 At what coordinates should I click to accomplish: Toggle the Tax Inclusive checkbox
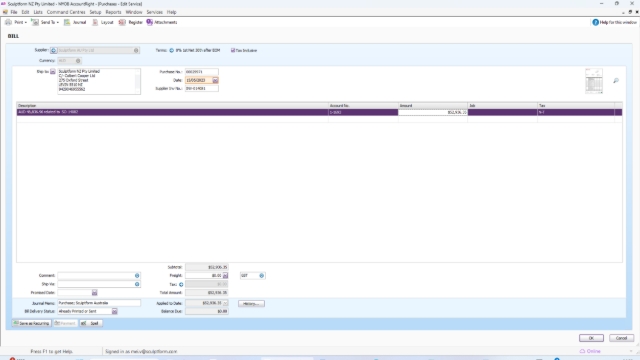coord(233,51)
